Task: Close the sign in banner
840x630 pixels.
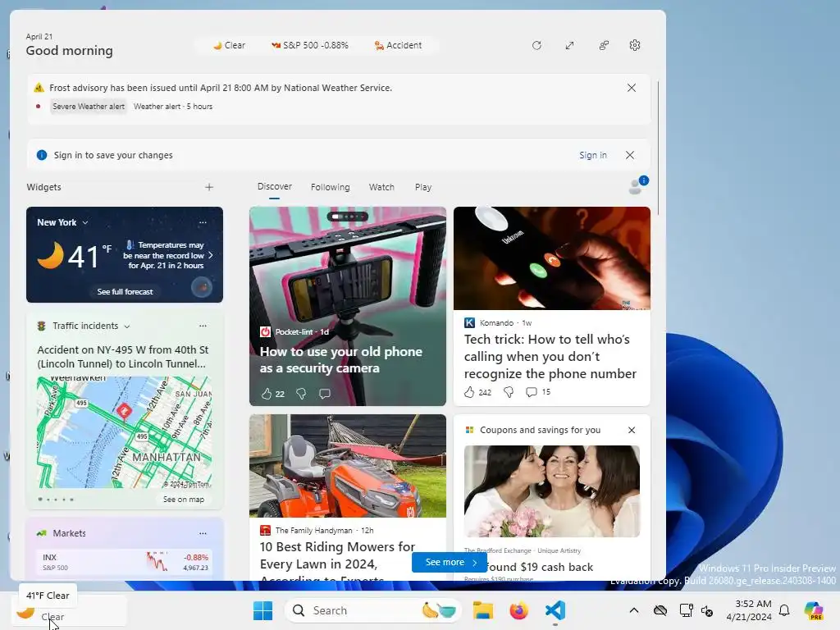Action: pyautogui.click(x=630, y=155)
